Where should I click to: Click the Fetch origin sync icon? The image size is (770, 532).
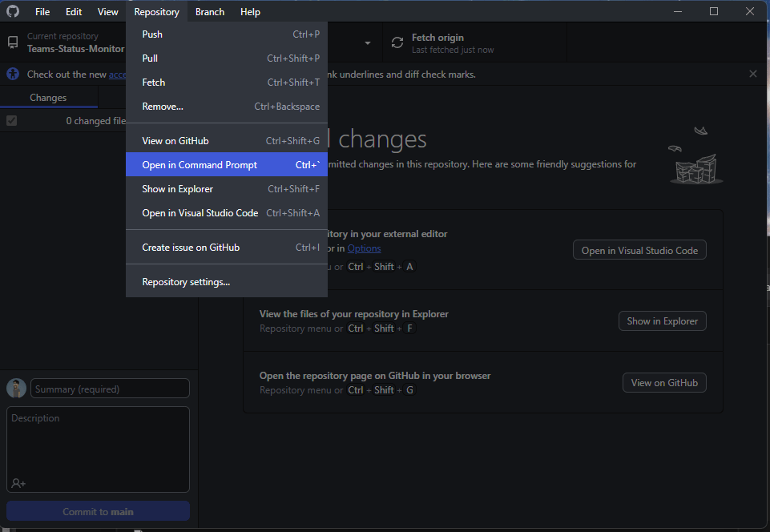tap(397, 43)
